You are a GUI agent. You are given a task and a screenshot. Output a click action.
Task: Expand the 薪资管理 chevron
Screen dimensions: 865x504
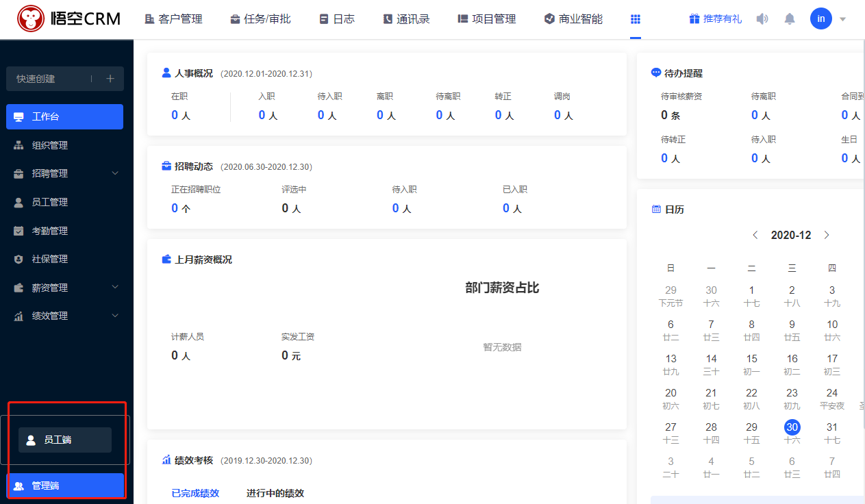[x=115, y=287]
